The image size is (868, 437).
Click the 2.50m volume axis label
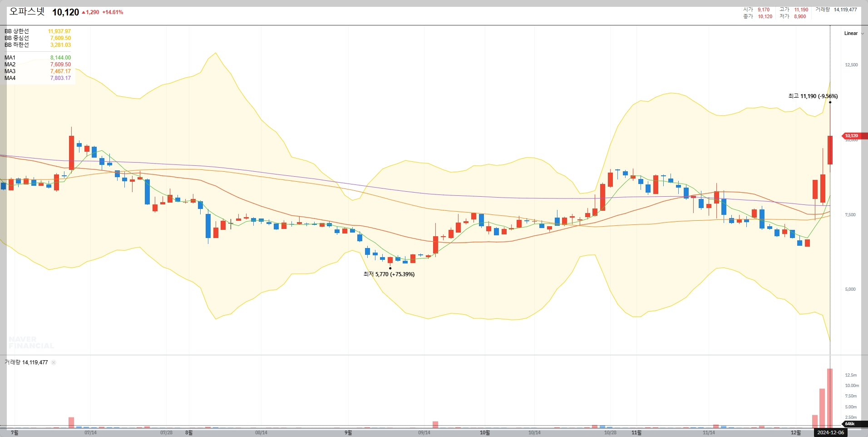[x=851, y=417]
